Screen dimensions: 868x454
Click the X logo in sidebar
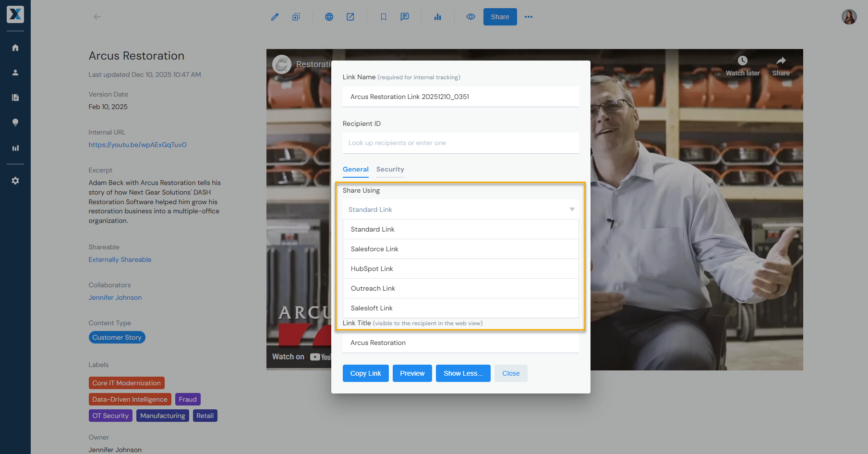tap(15, 14)
